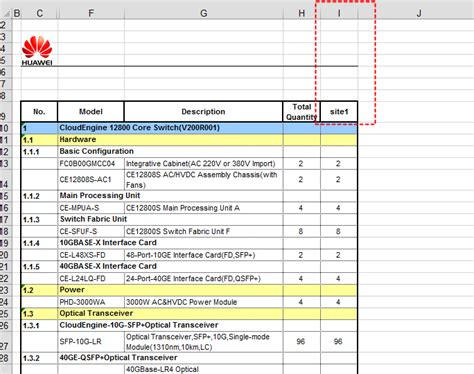Click number cell '1.3.2'
The height and width of the screenshot is (374, 474).
pyautogui.click(x=39, y=358)
